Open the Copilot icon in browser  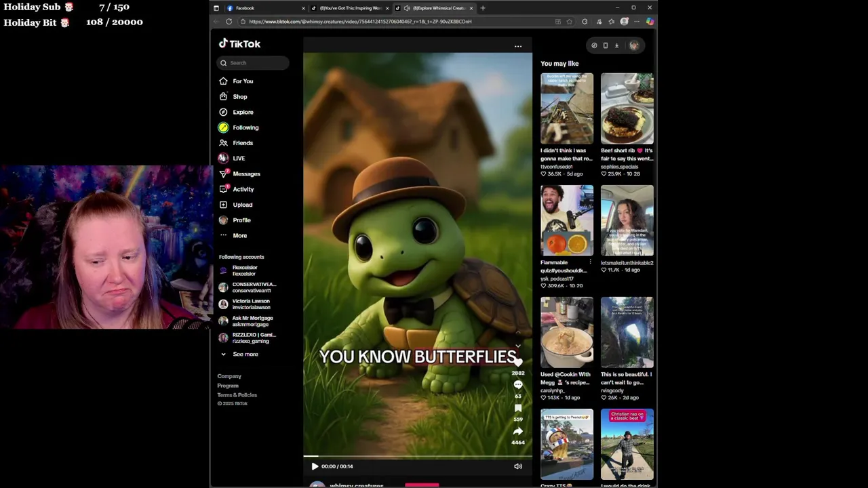pos(650,22)
